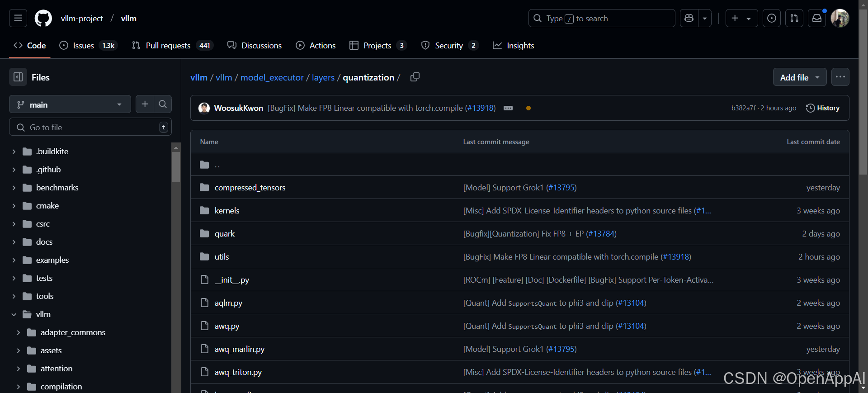Click aqlm.py file icon
868x393 pixels.
coord(204,303)
